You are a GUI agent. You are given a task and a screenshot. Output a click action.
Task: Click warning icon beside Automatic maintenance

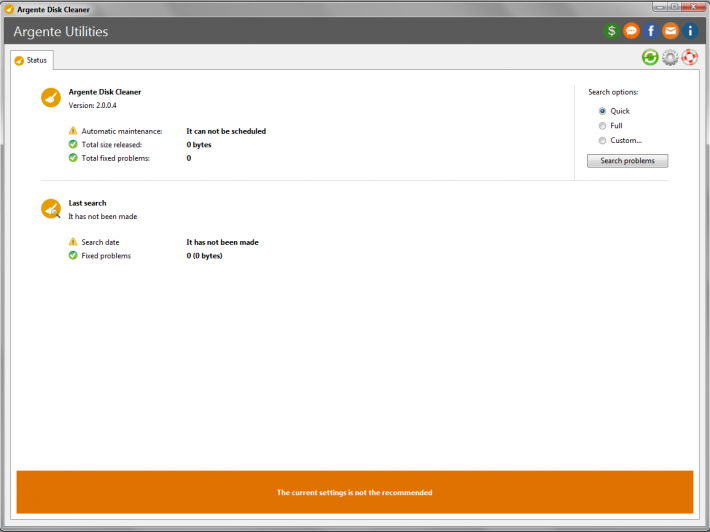(73, 131)
